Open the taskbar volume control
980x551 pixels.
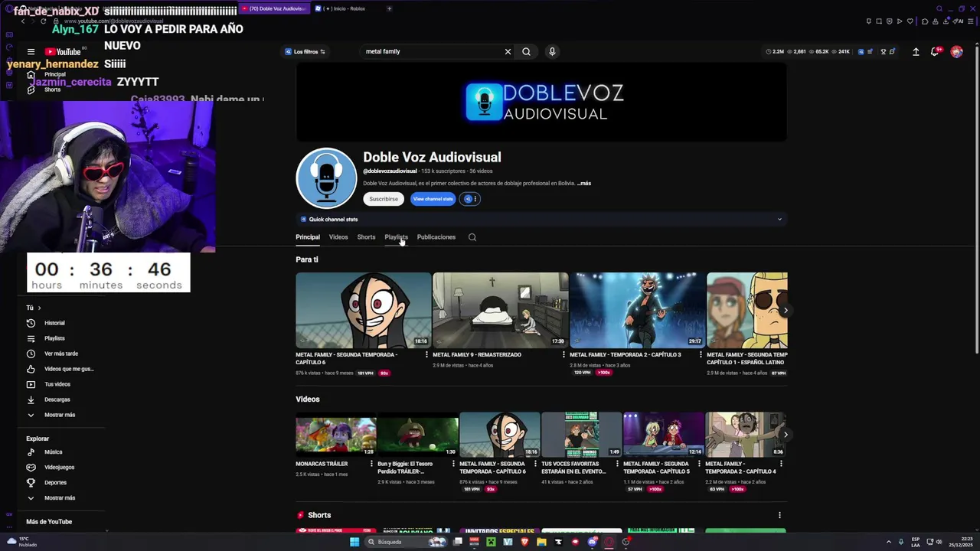[939, 542]
